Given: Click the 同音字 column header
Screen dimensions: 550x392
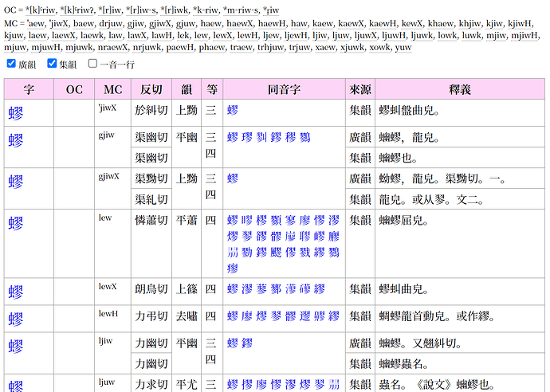Looking at the screenshot, I should tap(284, 89).
